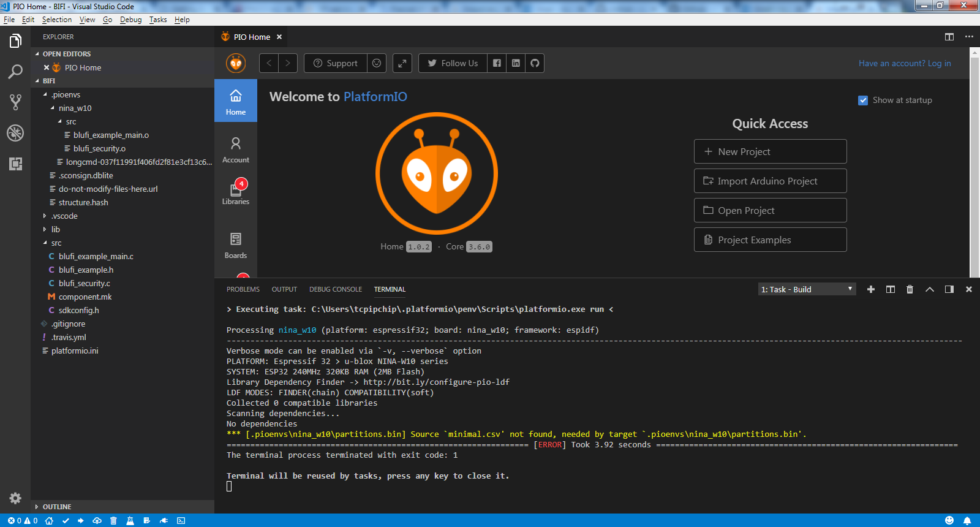Toggle Show at startup checkbox
The height and width of the screenshot is (527, 980).
click(x=863, y=100)
